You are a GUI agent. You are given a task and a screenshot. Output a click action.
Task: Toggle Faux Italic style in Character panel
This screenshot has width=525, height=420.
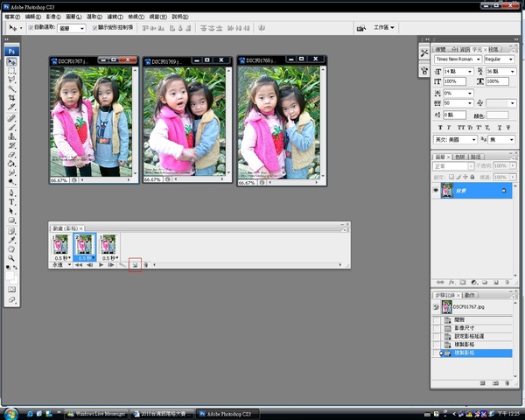[x=449, y=127]
